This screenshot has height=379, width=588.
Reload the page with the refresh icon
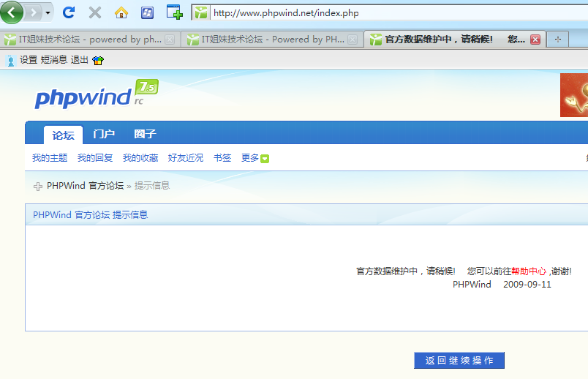[69, 12]
